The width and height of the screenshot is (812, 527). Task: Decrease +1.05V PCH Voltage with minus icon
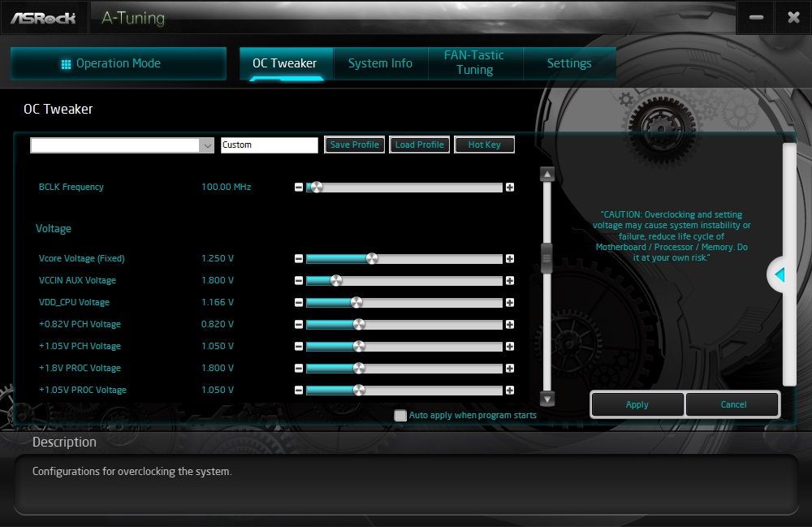(299, 346)
